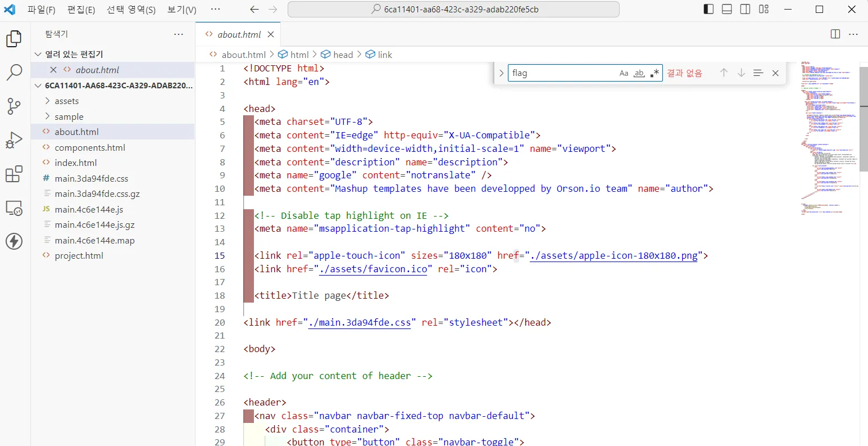
Task: Click the head breadcrumb item
Action: click(343, 55)
